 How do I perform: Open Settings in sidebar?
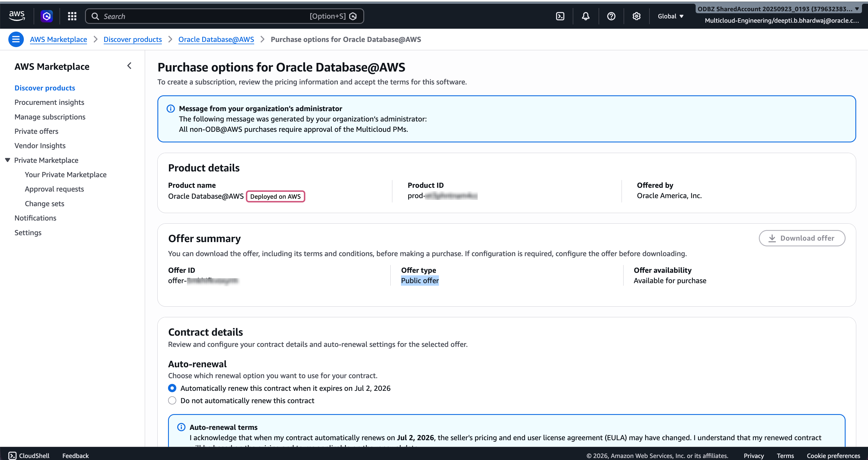coord(28,232)
